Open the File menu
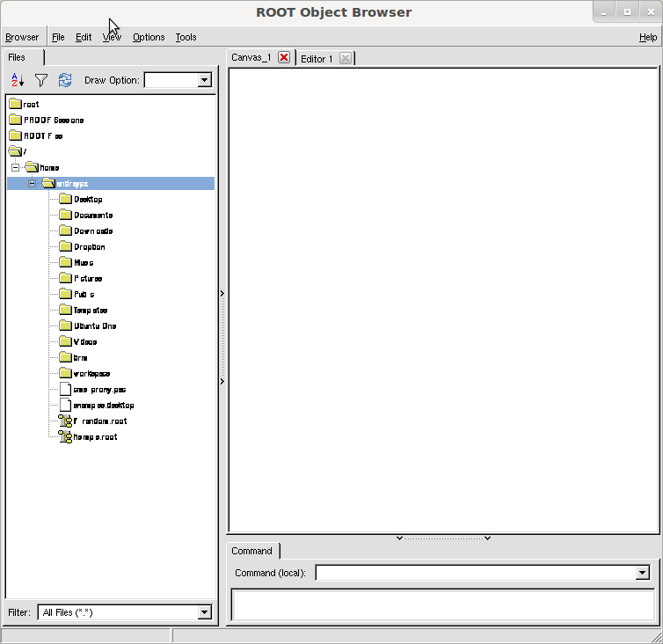 (58, 37)
